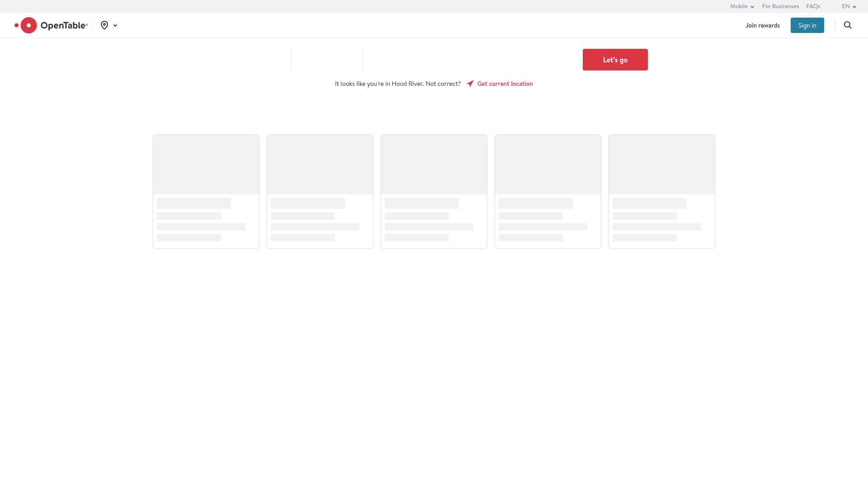Click the OpenTable logo

click(51, 25)
